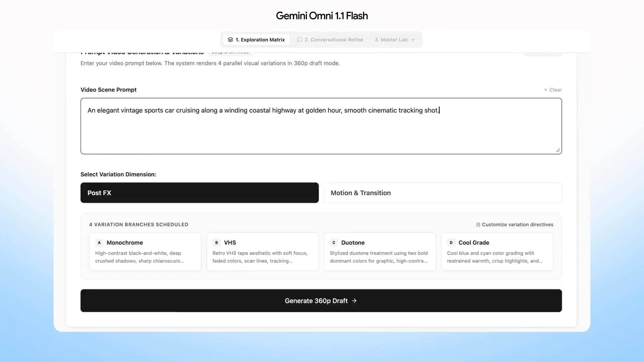The image size is (644, 362).
Task: Focus the Video Scene Prompt text area
Action: point(321,126)
